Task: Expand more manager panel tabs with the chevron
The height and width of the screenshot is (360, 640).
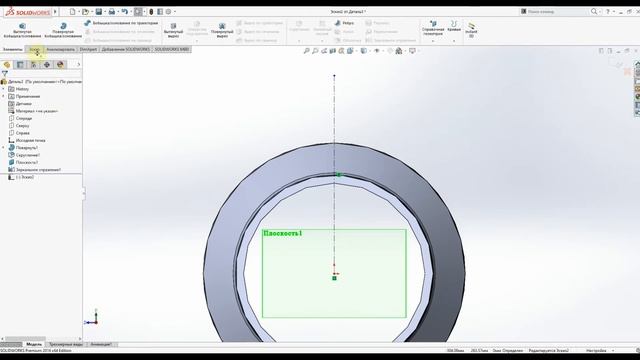Action: pos(78,64)
